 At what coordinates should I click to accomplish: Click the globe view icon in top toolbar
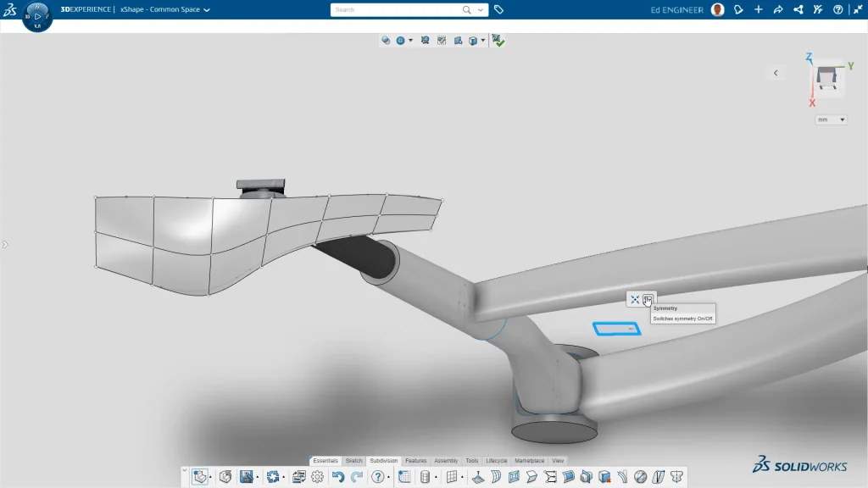point(401,40)
